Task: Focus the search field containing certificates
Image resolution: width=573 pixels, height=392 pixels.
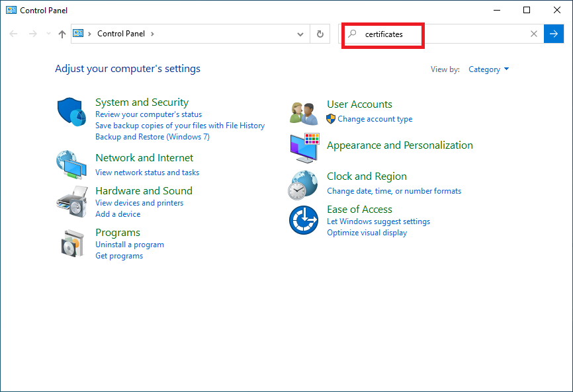Action: (441, 34)
